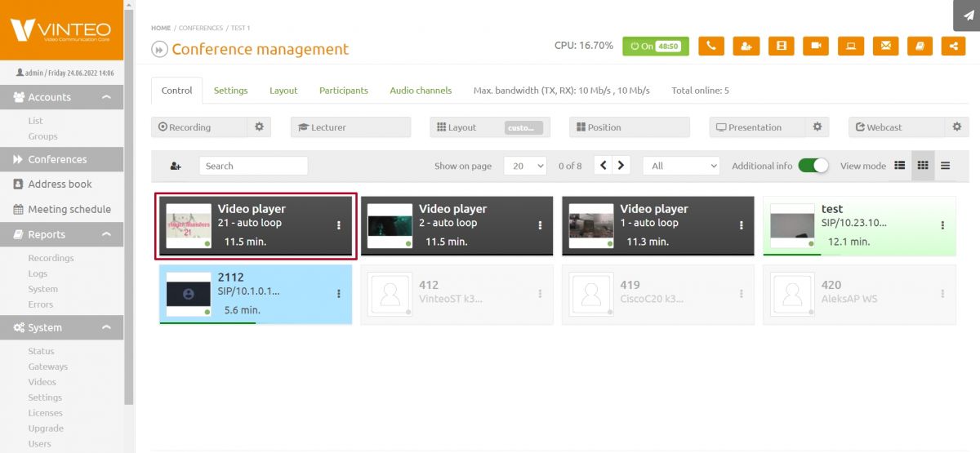Click the participant Search field
This screenshot has width=980, height=453.
click(x=253, y=166)
